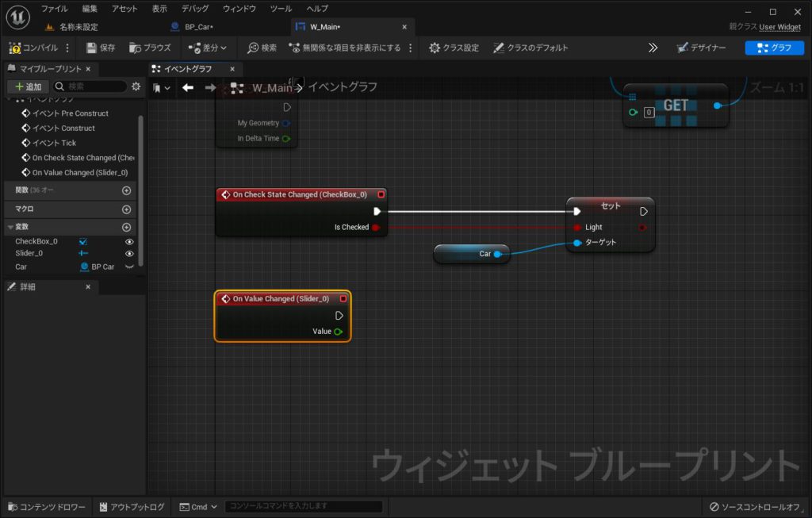Focus My Blueprint search field
Screen dimensions: 812x518
[x=90, y=86]
